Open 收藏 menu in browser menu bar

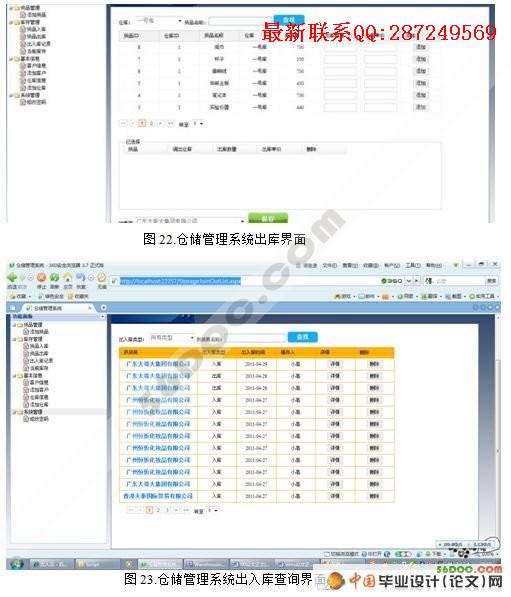[x=370, y=265]
